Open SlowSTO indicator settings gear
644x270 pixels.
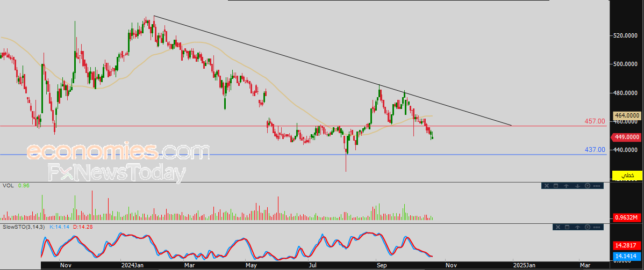point(588,227)
